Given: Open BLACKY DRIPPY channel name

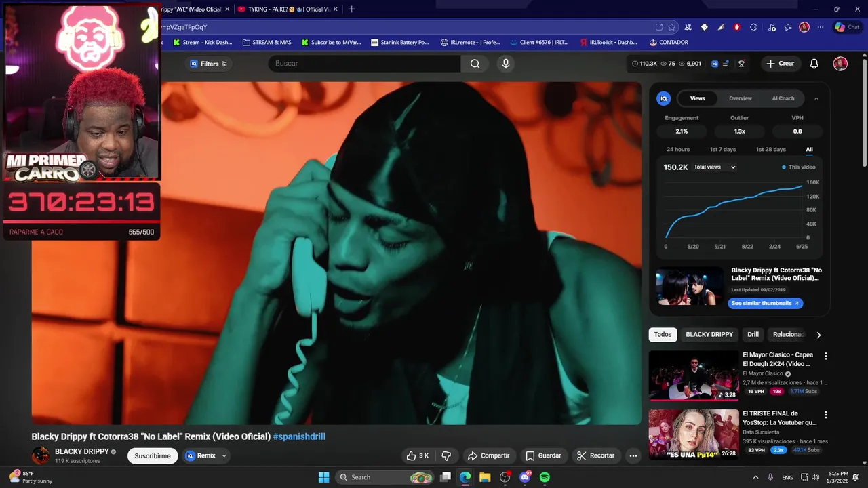Looking at the screenshot, I should click(81, 451).
